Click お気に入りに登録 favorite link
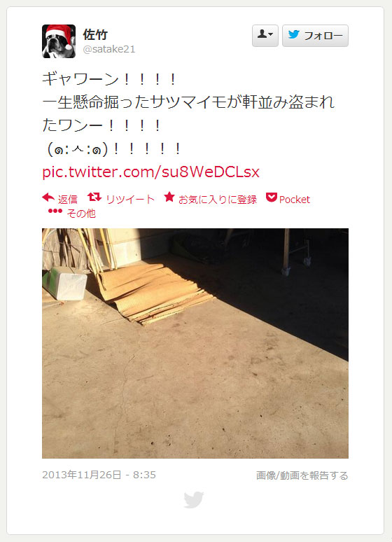392x542 pixels. click(x=218, y=200)
